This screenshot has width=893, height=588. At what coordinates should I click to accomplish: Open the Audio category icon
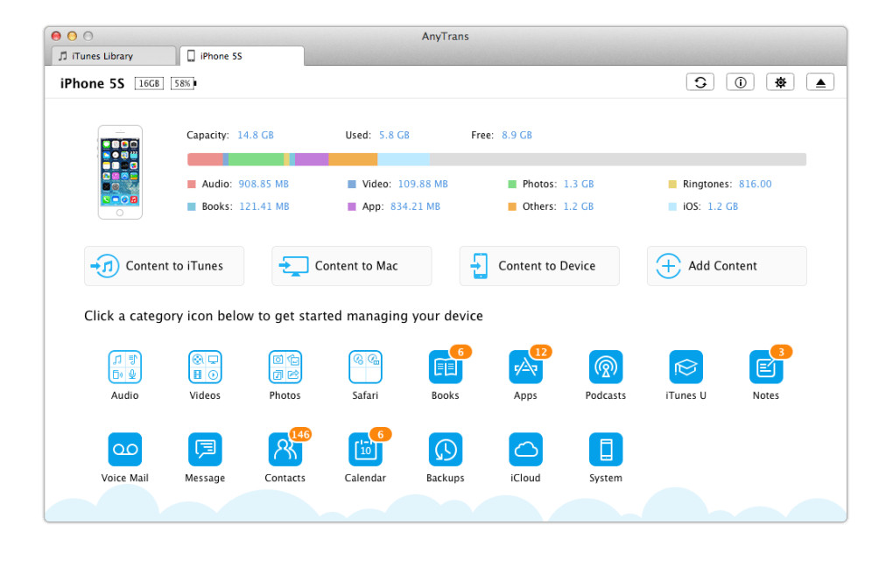[x=124, y=367]
